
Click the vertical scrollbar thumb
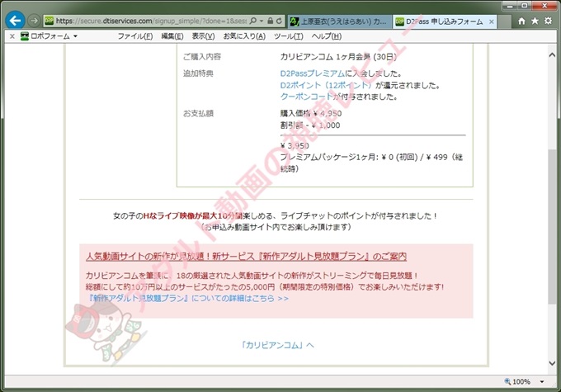(552, 227)
